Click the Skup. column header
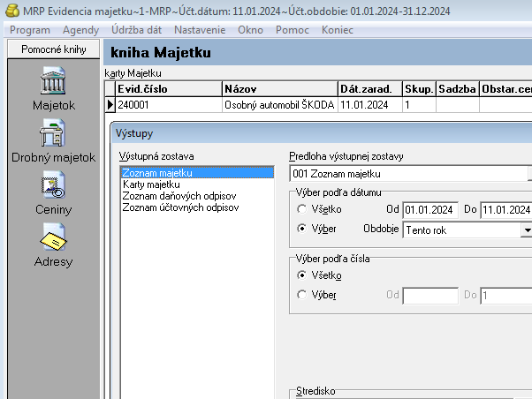The height and width of the screenshot is (399, 532). coord(419,89)
